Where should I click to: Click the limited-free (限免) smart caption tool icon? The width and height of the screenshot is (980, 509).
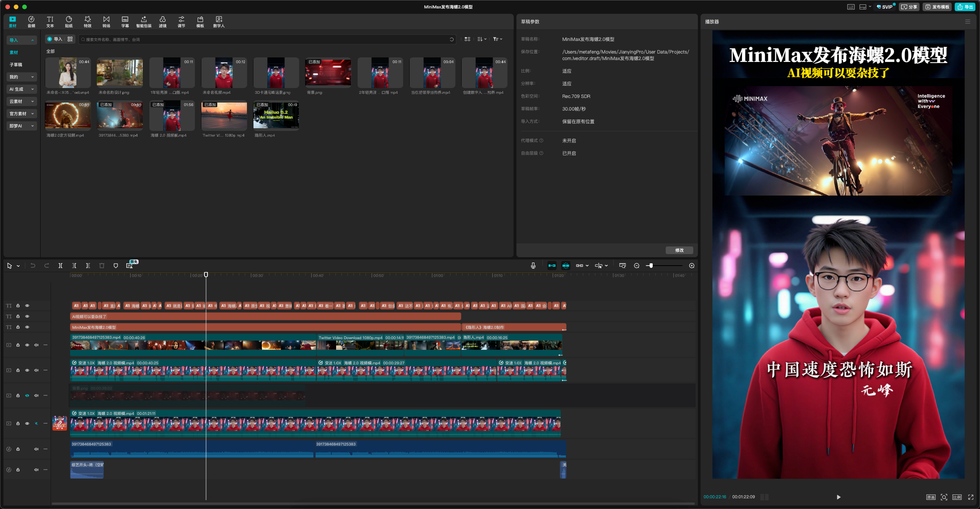pyautogui.click(x=130, y=265)
